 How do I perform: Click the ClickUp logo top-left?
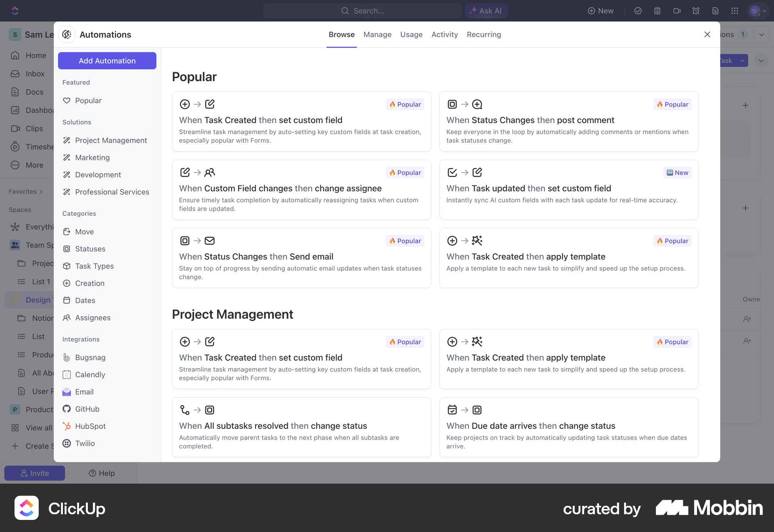[x=15, y=11]
